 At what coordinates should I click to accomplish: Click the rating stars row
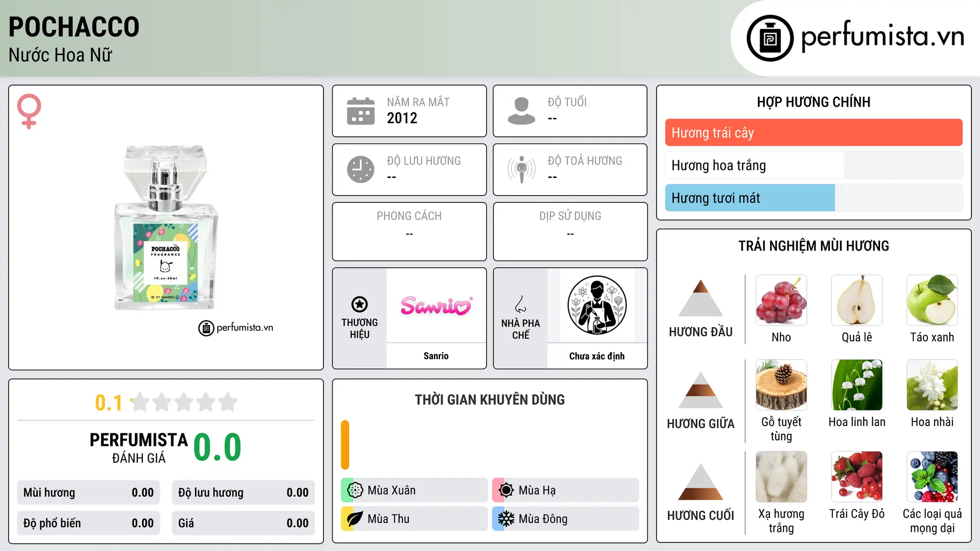tap(184, 402)
